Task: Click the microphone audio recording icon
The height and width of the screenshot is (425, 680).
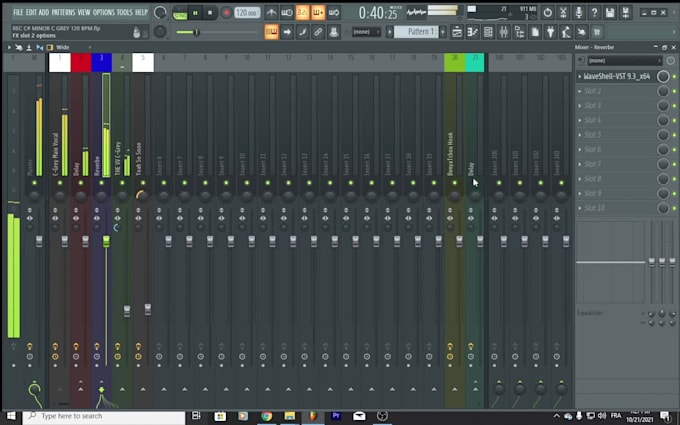Action: [579, 13]
